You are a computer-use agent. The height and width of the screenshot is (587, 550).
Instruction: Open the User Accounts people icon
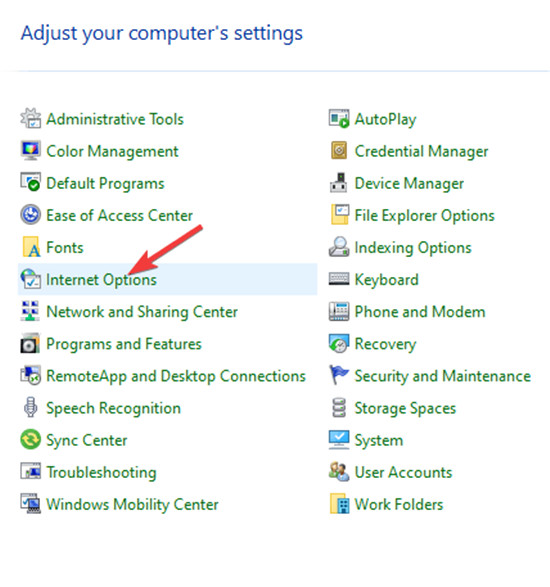(339, 472)
